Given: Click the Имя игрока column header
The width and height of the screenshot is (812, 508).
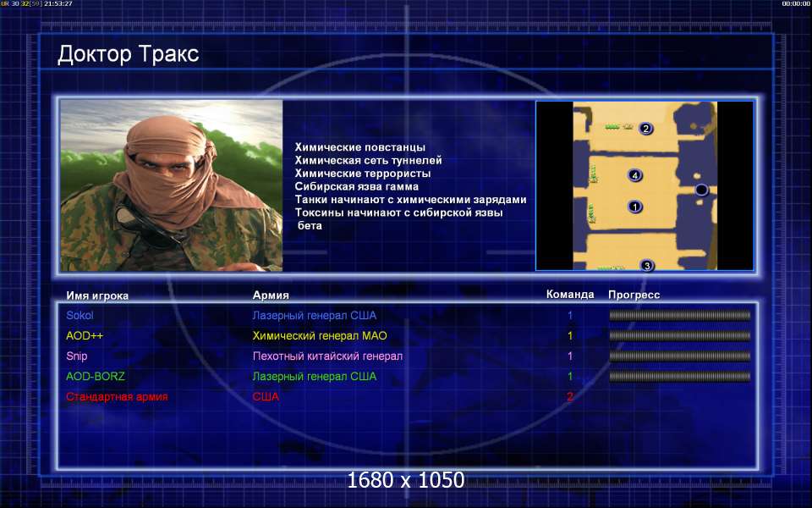Looking at the screenshot, I should (97, 296).
